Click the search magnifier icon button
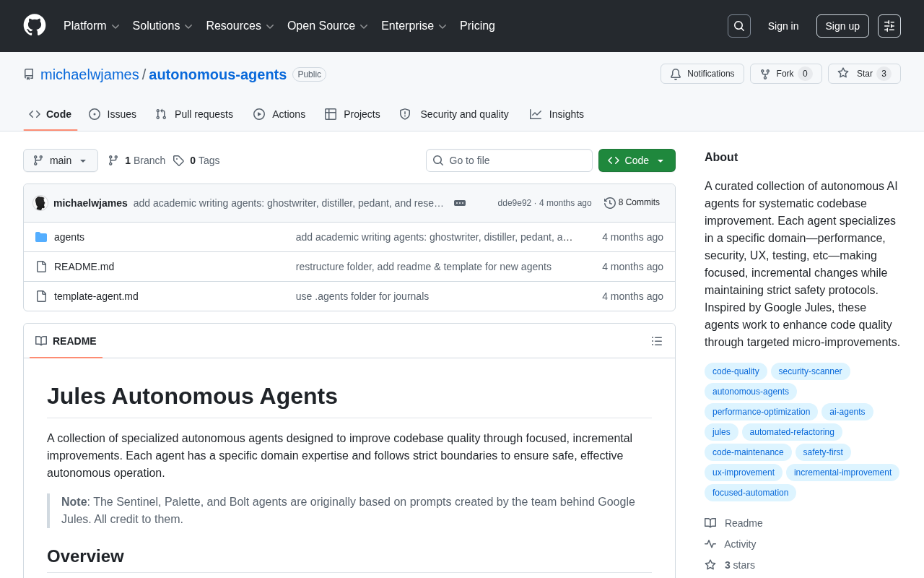924x578 pixels. click(x=739, y=26)
